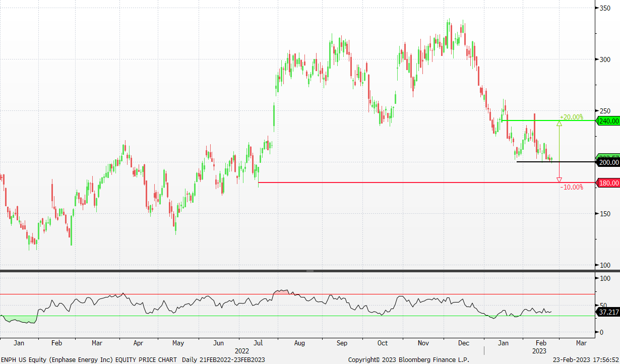The height and width of the screenshot is (364, 620).
Task: Select the 2022 year label
Action: (243, 350)
